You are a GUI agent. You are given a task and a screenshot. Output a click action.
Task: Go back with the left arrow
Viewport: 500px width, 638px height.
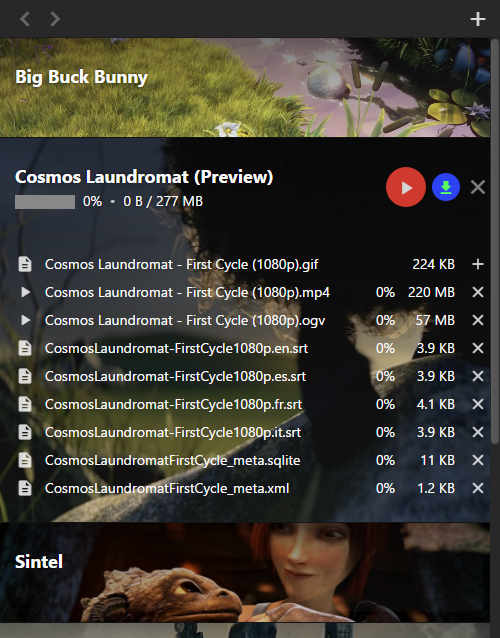pyautogui.click(x=25, y=19)
